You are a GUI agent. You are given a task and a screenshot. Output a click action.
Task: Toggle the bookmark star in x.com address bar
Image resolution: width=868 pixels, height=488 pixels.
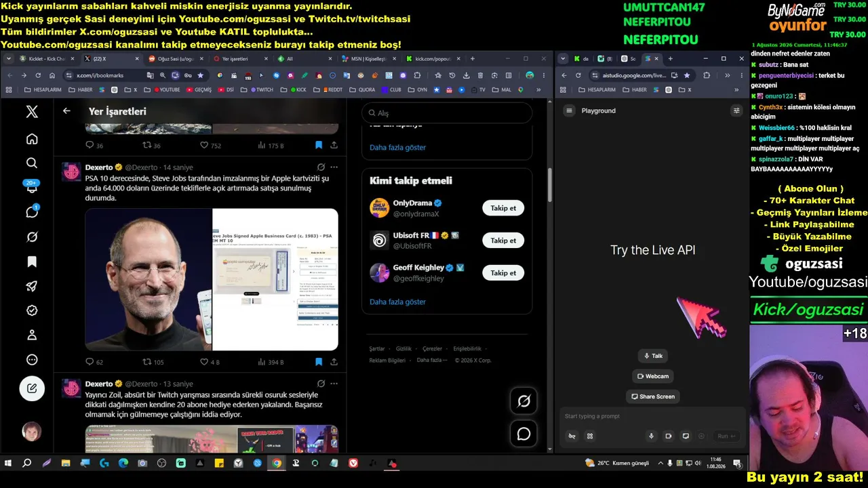[x=200, y=75]
